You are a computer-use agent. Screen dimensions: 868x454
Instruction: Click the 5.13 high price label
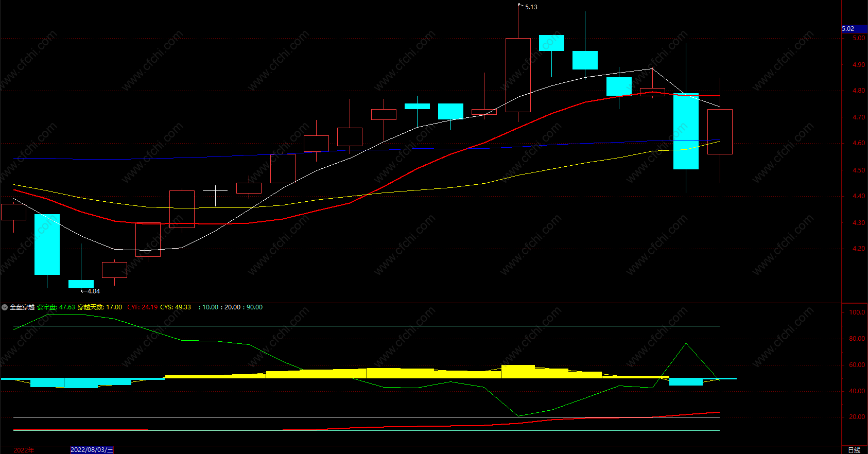(x=531, y=7)
